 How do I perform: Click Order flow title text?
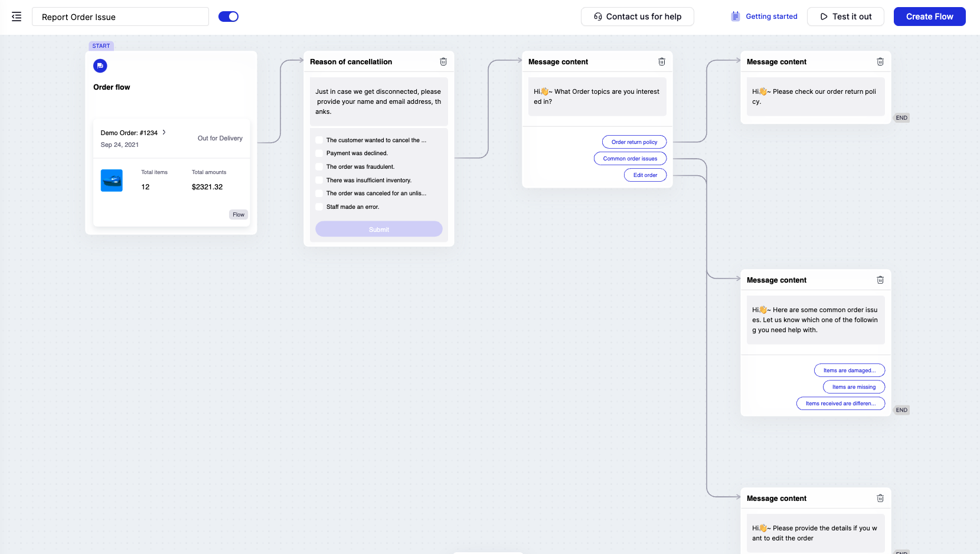coord(112,87)
